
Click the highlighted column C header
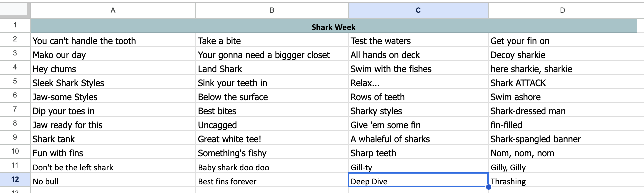pyautogui.click(x=418, y=10)
